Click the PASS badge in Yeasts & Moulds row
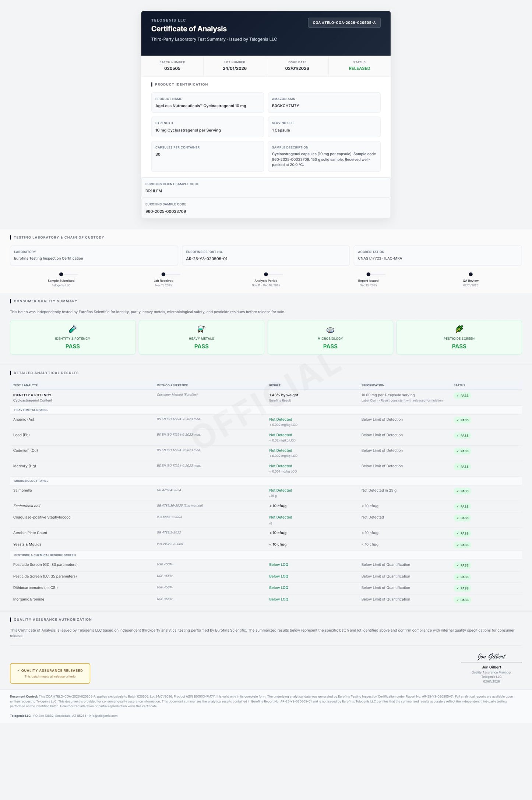The height and width of the screenshot is (800, 532). click(462, 545)
